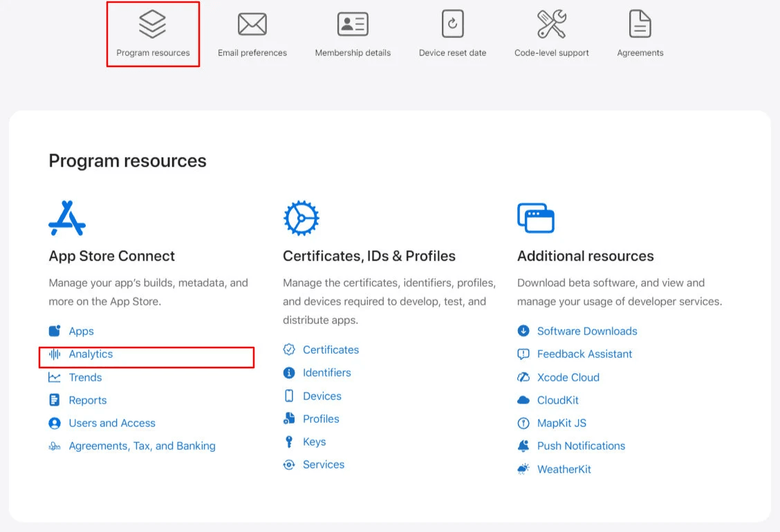Click the Additional resources window icon
Viewport: 780px width, 532px height.
point(536,218)
